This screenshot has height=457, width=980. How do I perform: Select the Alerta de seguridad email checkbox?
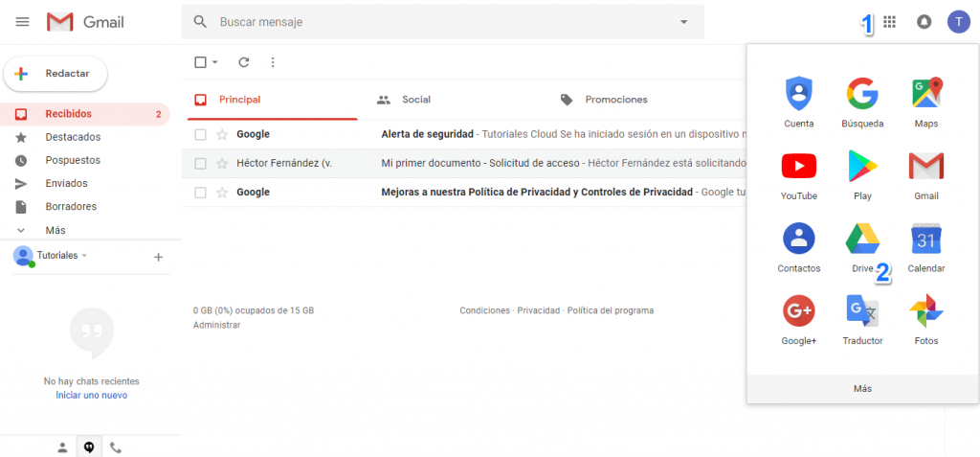(x=200, y=134)
